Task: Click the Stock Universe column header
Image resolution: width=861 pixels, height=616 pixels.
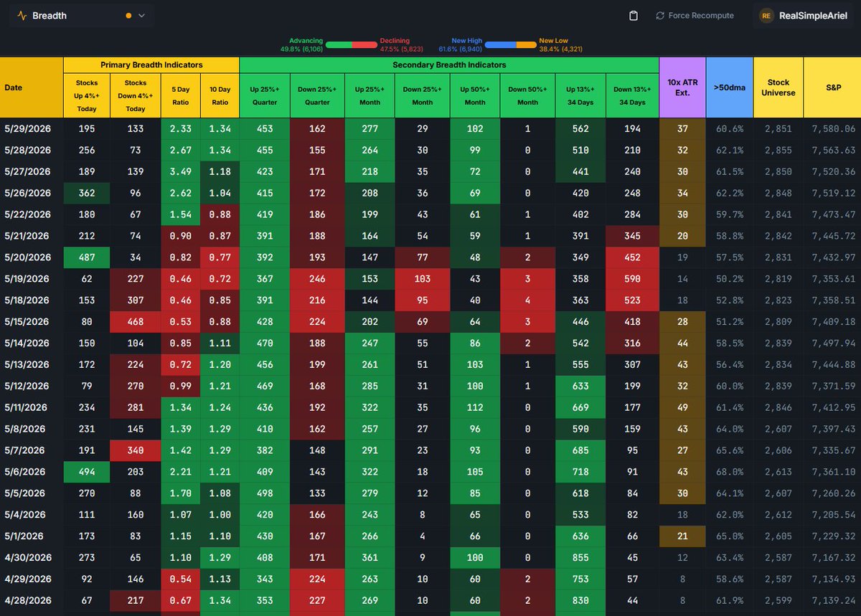Action: pos(778,87)
